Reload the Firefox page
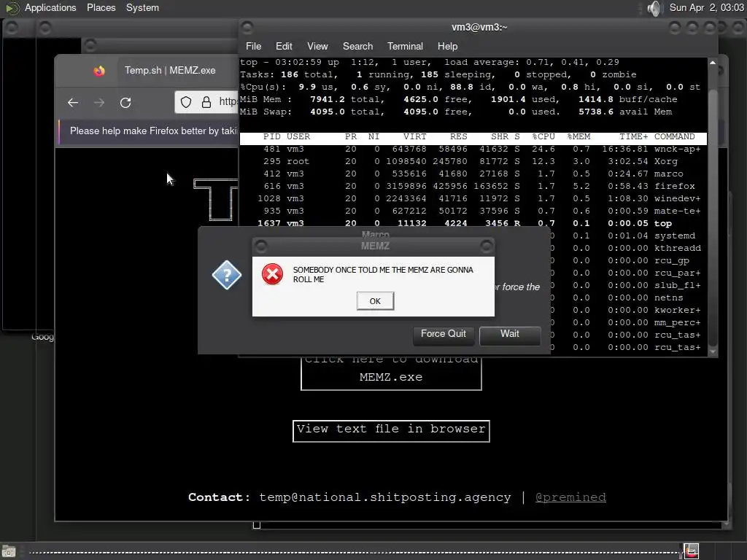The width and height of the screenshot is (747, 560). [x=125, y=102]
